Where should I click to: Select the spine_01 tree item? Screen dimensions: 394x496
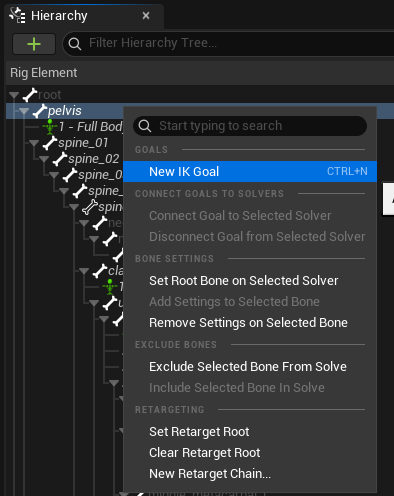(x=83, y=143)
